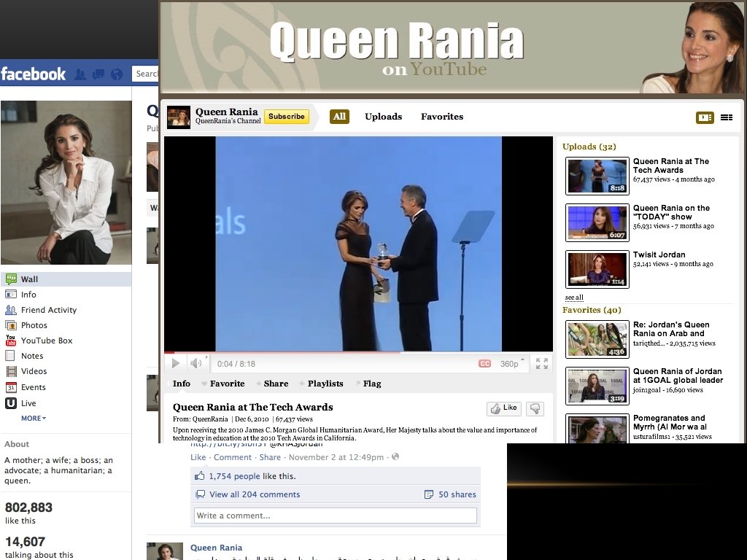Click the Videos filmstrip icon
Screen dimensions: 747x560
[10, 371]
